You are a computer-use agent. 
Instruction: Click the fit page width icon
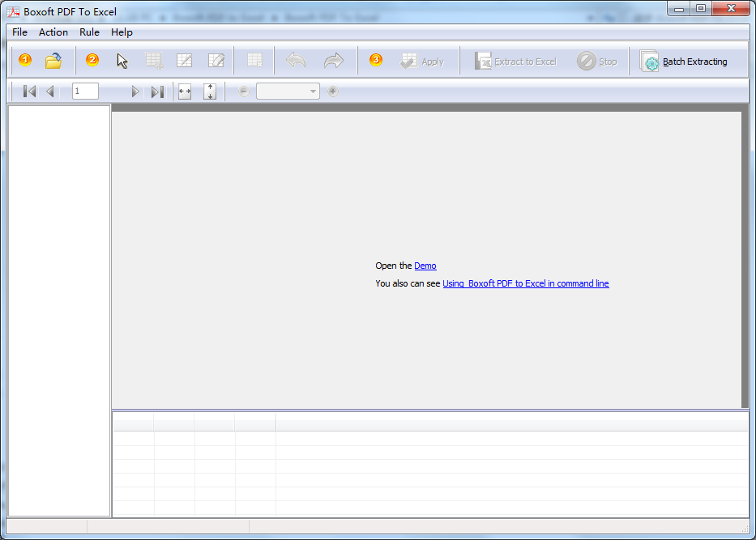(x=184, y=91)
